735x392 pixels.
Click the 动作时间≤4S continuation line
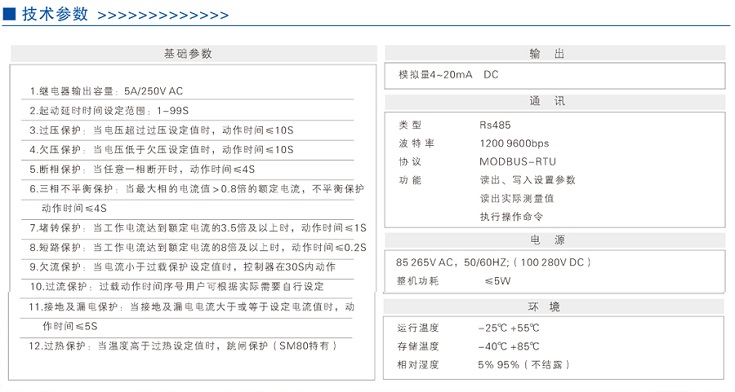click(x=74, y=208)
